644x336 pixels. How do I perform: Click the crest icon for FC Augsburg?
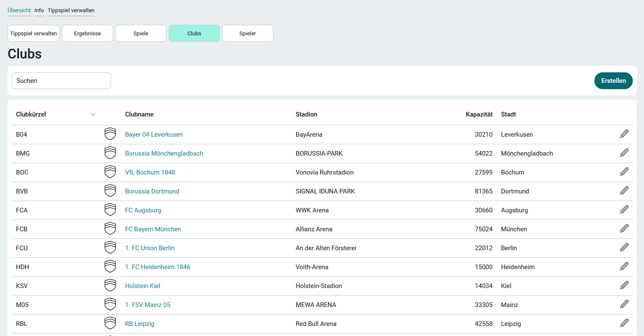click(x=110, y=210)
